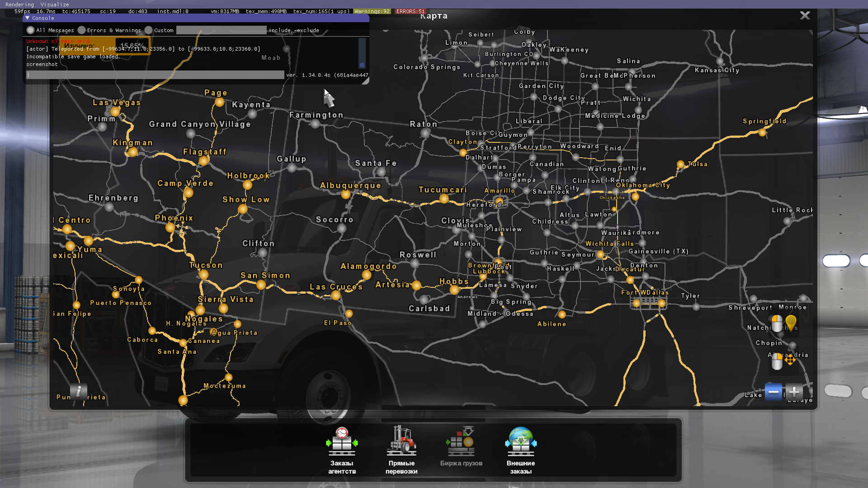The width and height of the screenshot is (868, 488).
Task: Select Errors & Warnings filter option
Action: pos(81,30)
